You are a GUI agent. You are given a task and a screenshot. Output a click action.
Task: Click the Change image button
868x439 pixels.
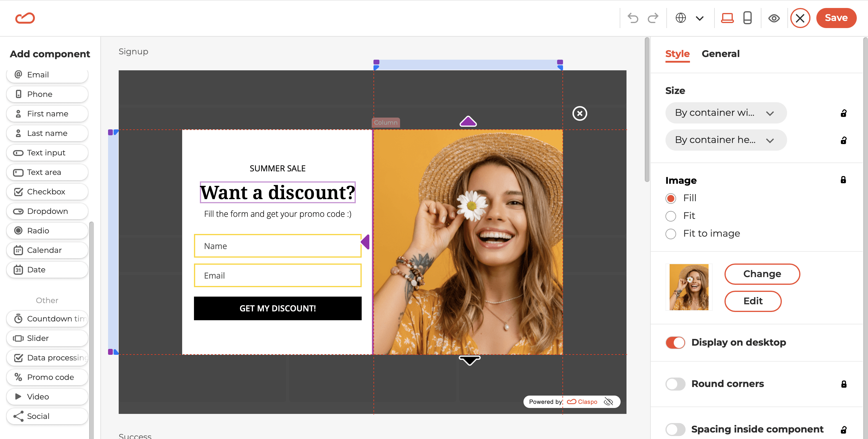click(762, 274)
